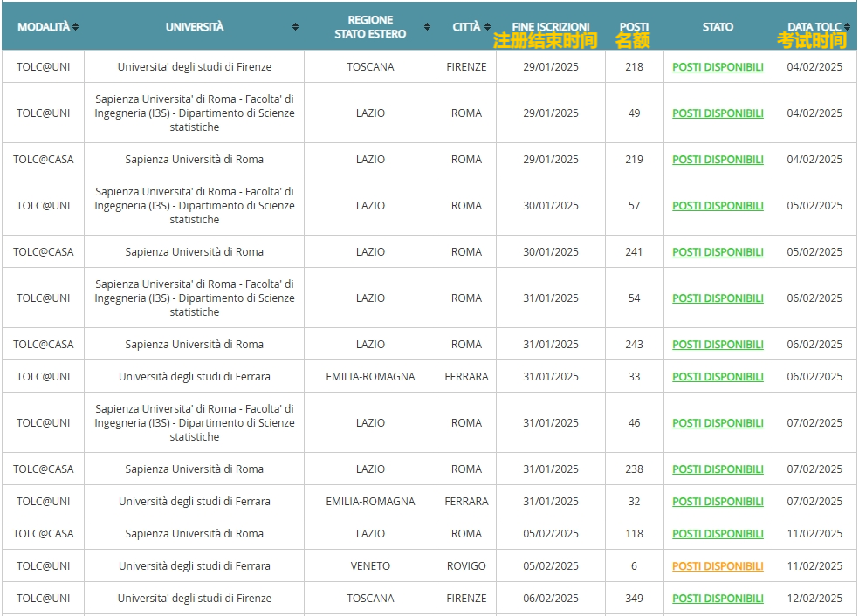Image resolution: width=859 pixels, height=616 pixels.
Task: Click the seat count 118
Action: [634, 534]
